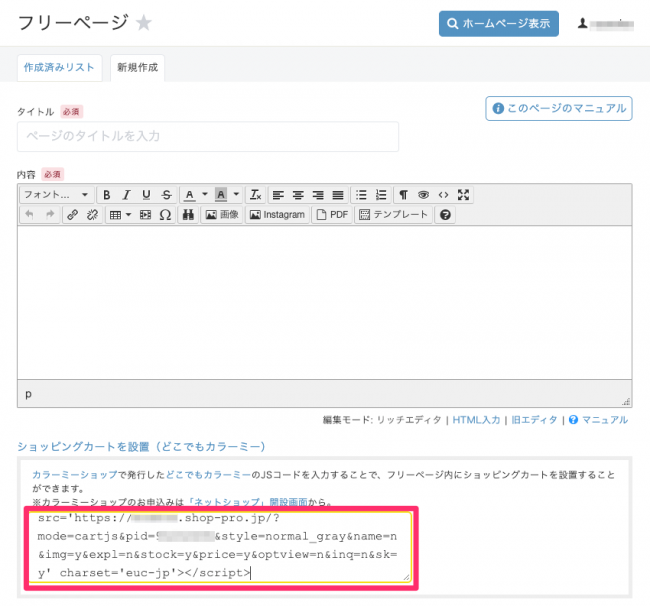Toggle underline formatting
Screen dimensions: 650x606
[x=146, y=195]
